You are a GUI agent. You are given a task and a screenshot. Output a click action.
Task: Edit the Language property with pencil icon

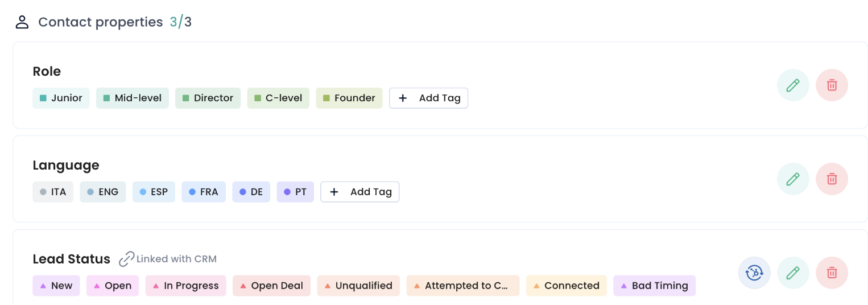tap(793, 179)
